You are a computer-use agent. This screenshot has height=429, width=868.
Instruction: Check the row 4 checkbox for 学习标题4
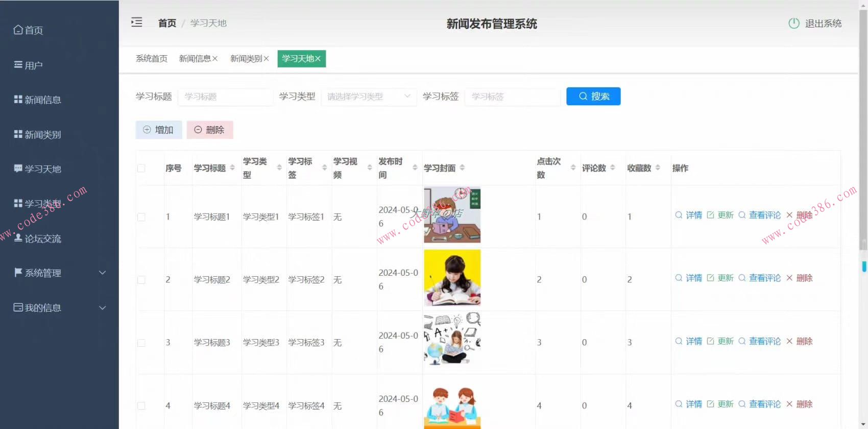pos(141,406)
